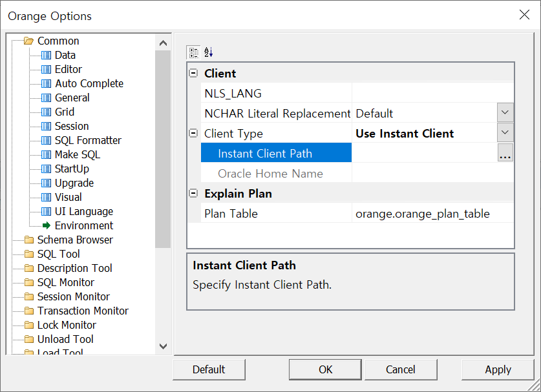541x392 pixels.
Task: Select the Schema Browser tree item
Action: [x=75, y=240]
